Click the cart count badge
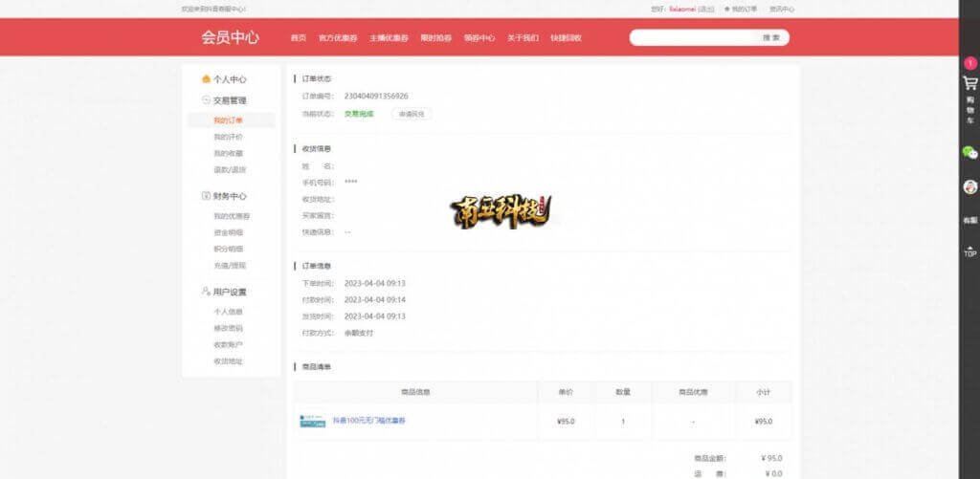Image resolution: width=980 pixels, height=479 pixels. (x=970, y=63)
